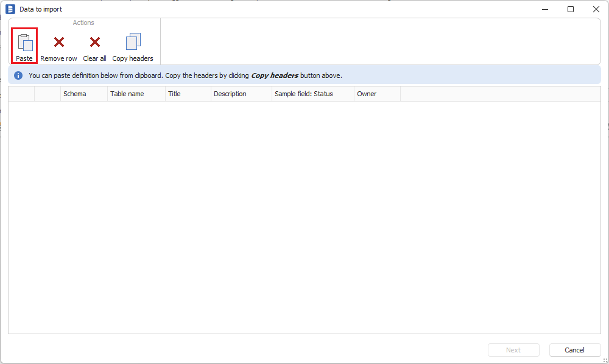Select the Sample field: Status column header
The width and height of the screenshot is (609, 364).
tap(312, 94)
